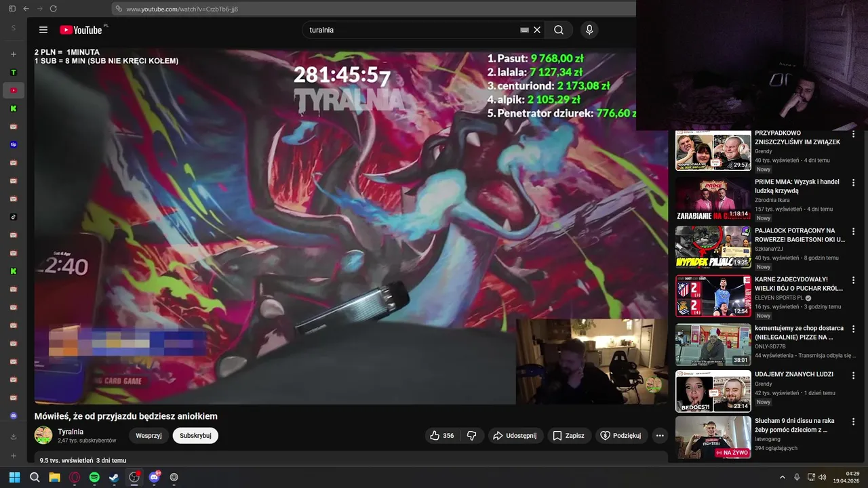This screenshot has width=868, height=488.
Task: Open options menu for UDAJEMY ZNANYCH LUDZI video
Action: click(853, 375)
